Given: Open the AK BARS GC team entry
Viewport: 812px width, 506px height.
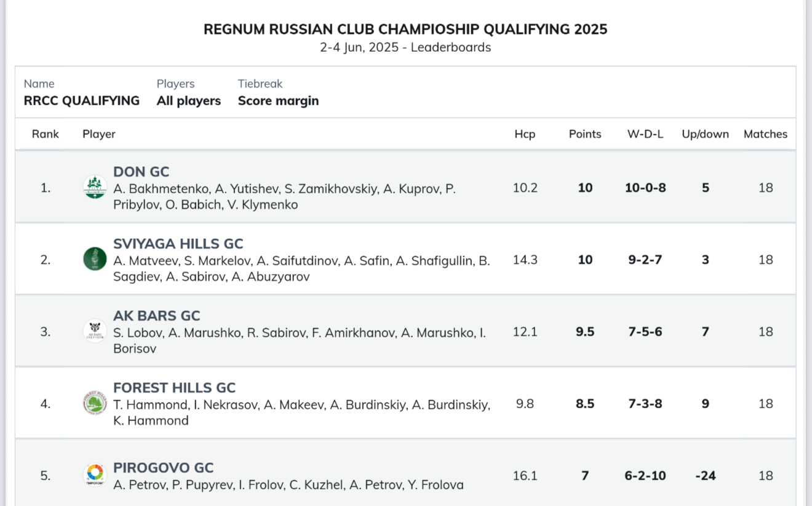Looking at the screenshot, I should pyautogui.click(x=157, y=316).
